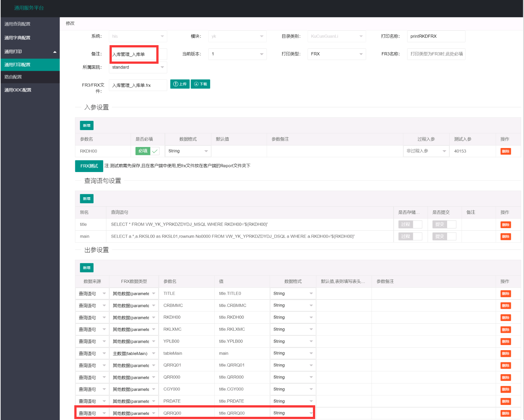524x420 pixels.
Task: Open the 当前版本 dropdown
Action: tap(237, 54)
